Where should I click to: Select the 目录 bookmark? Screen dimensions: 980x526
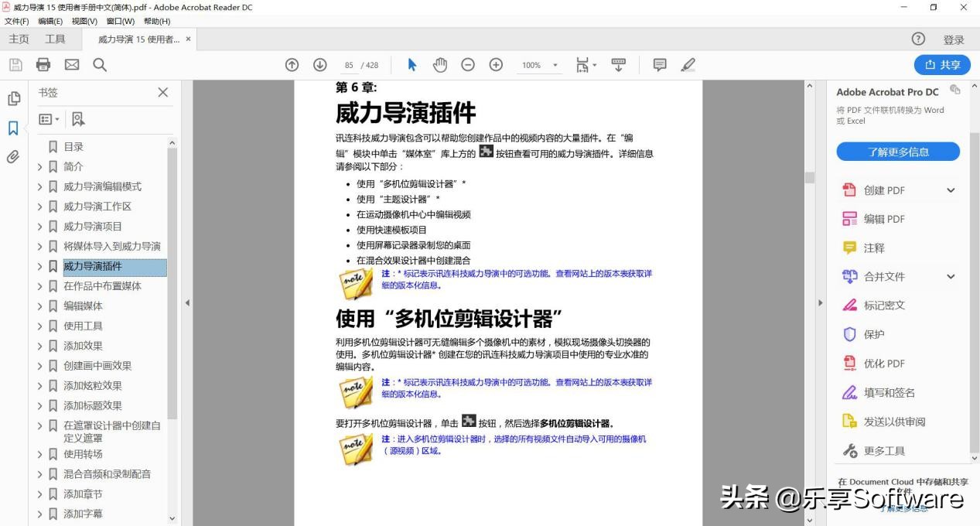tap(73, 146)
